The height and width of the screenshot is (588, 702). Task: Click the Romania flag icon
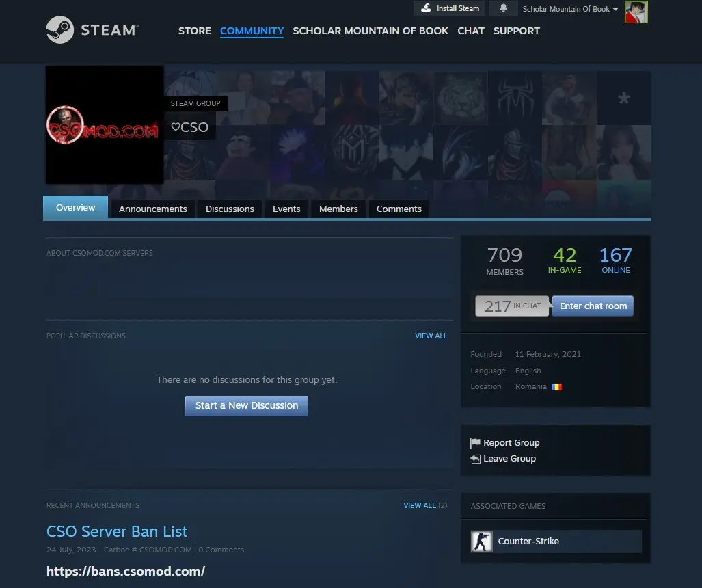click(557, 387)
